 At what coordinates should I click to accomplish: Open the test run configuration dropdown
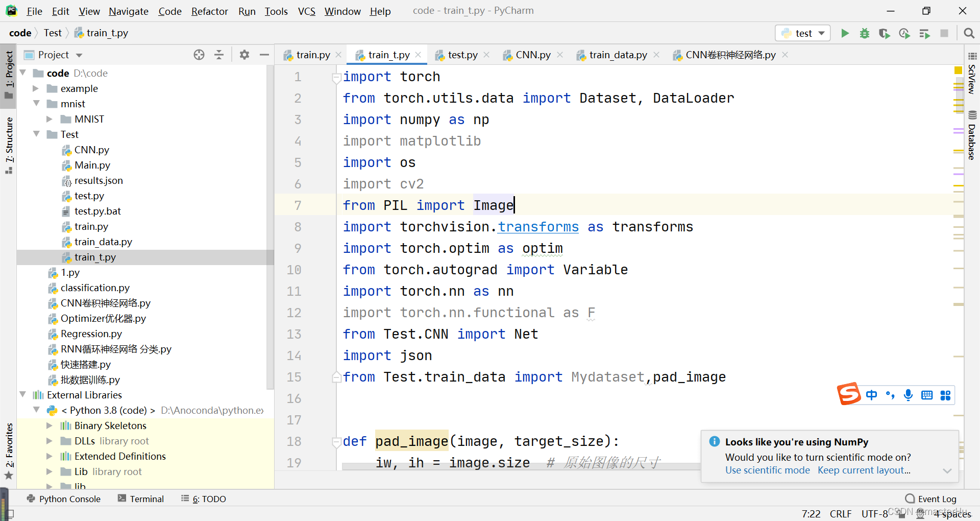tap(803, 33)
